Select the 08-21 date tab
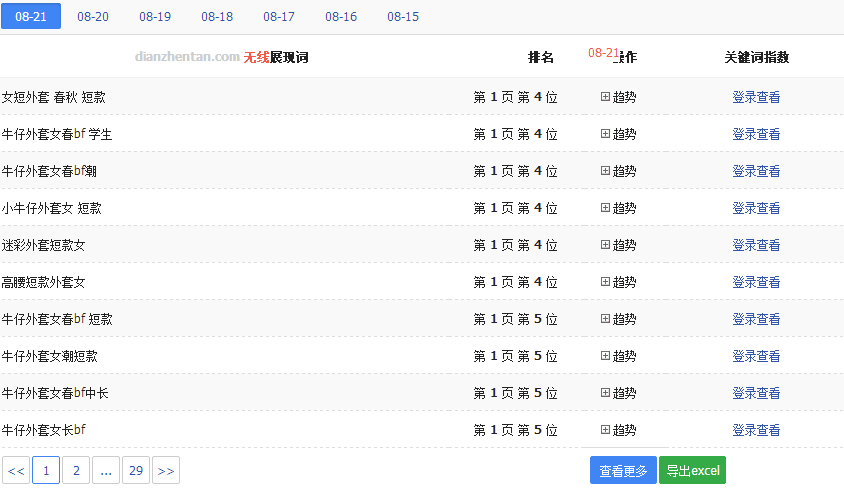This screenshot has width=844, height=492. pos(31,16)
